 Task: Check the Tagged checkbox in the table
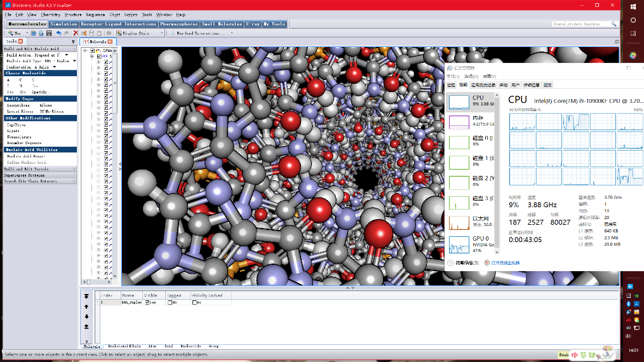pyautogui.click(x=170, y=303)
